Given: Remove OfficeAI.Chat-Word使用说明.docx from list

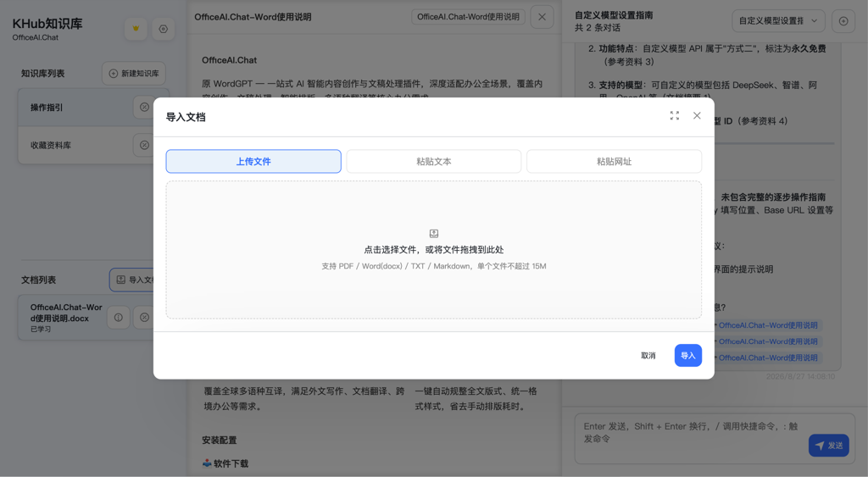Looking at the screenshot, I should click(x=144, y=317).
